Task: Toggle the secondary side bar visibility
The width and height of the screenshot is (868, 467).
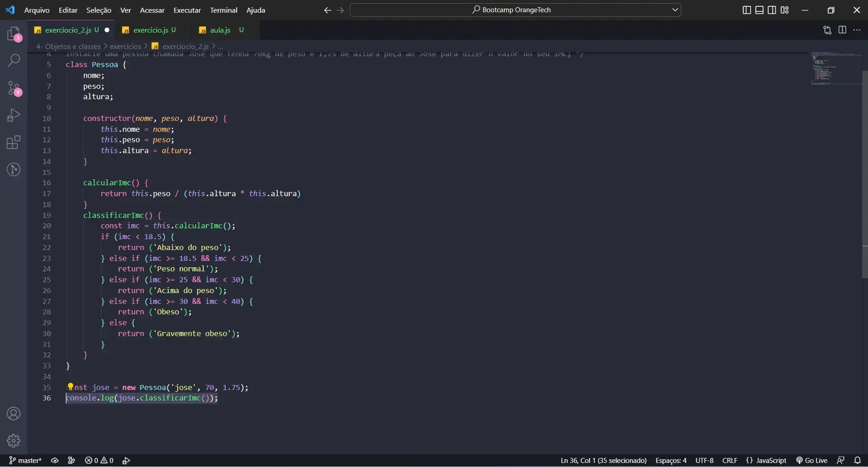Action: click(772, 10)
